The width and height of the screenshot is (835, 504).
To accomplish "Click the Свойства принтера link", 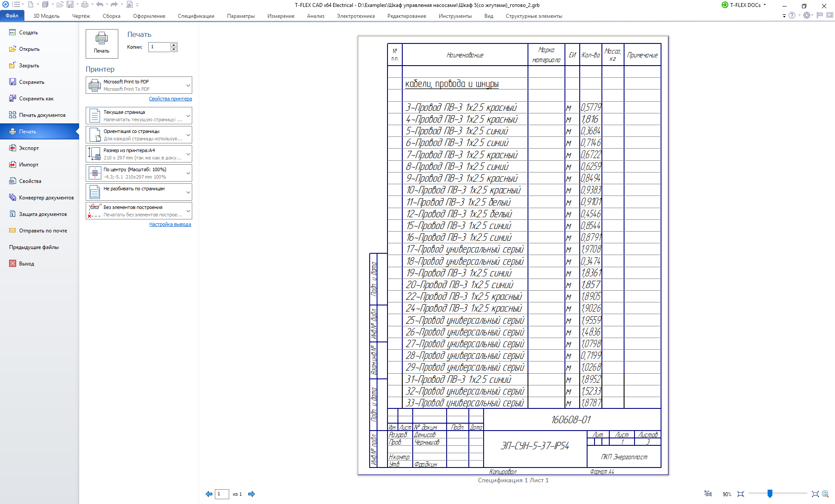I will [170, 99].
